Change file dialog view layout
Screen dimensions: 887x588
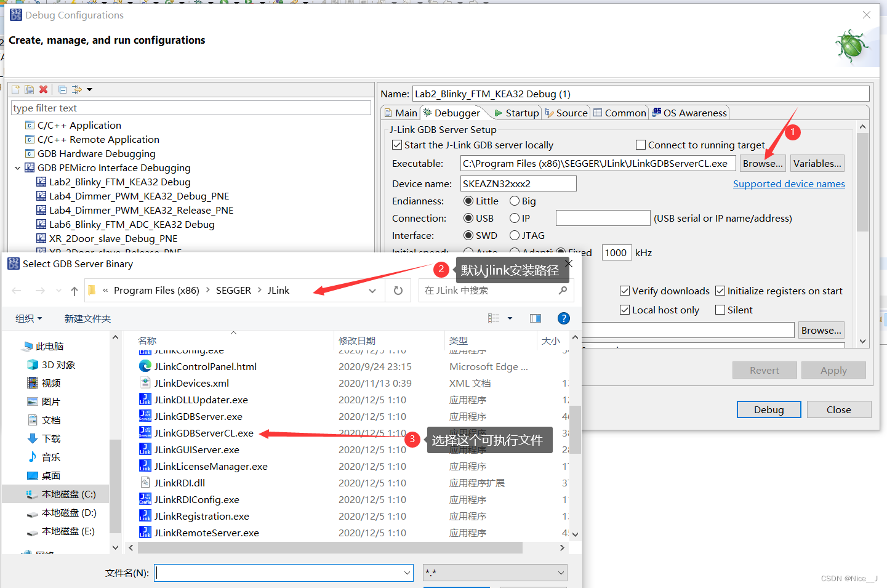point(494,318)
